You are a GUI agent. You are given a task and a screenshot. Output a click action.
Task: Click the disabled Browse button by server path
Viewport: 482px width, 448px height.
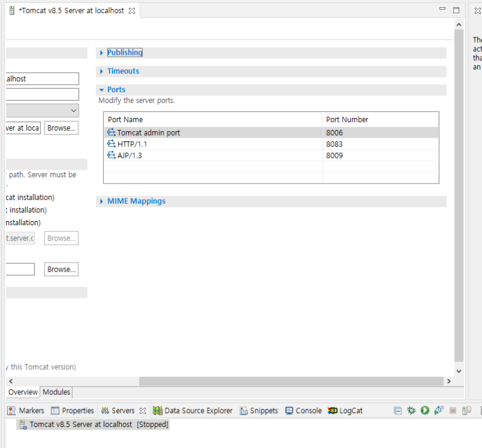tap(61, 238)
